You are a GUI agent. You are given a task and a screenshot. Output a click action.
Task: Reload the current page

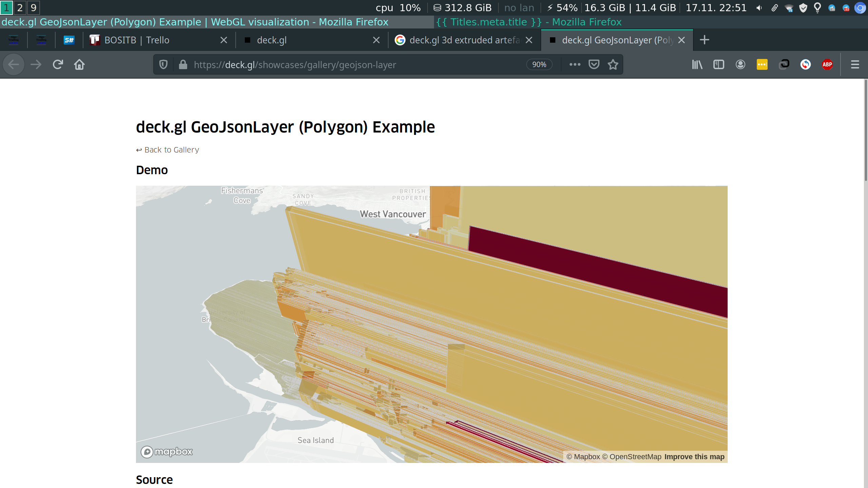pos(58,64)
